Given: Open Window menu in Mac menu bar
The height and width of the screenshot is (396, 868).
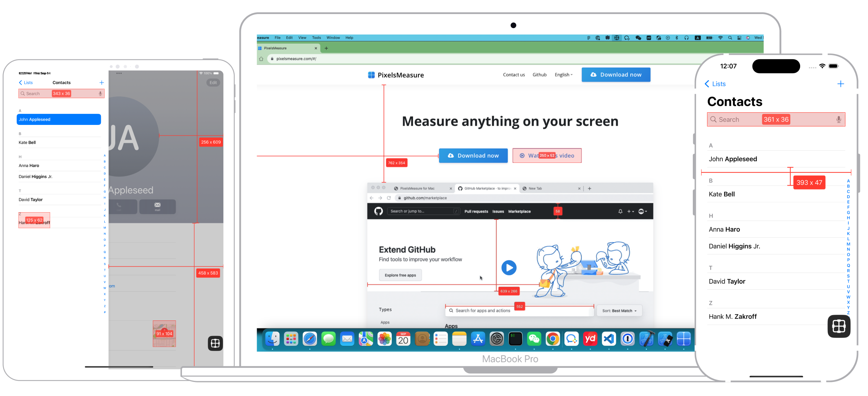Looking at the screenshot, I should tap(333, 38).
